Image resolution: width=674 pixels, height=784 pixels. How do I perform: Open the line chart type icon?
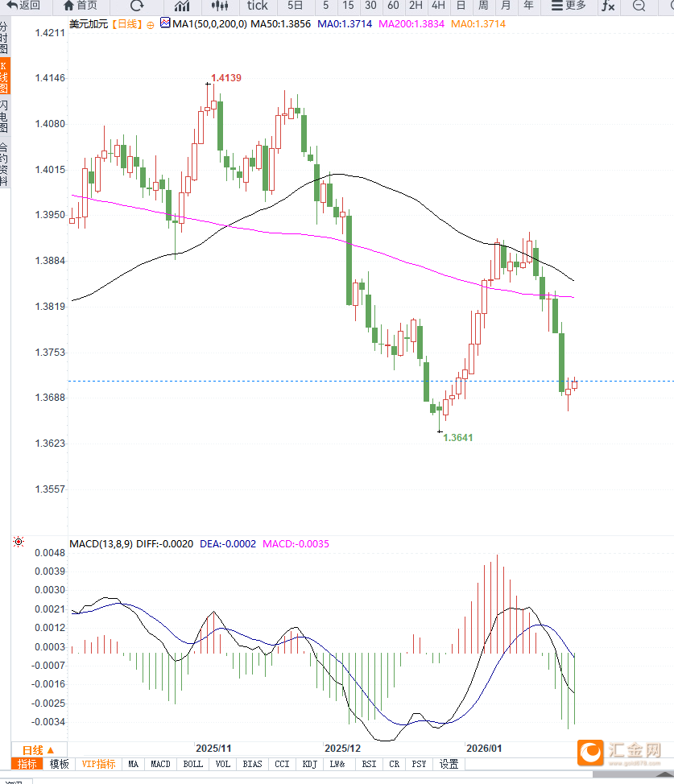(x=182, y=6)
